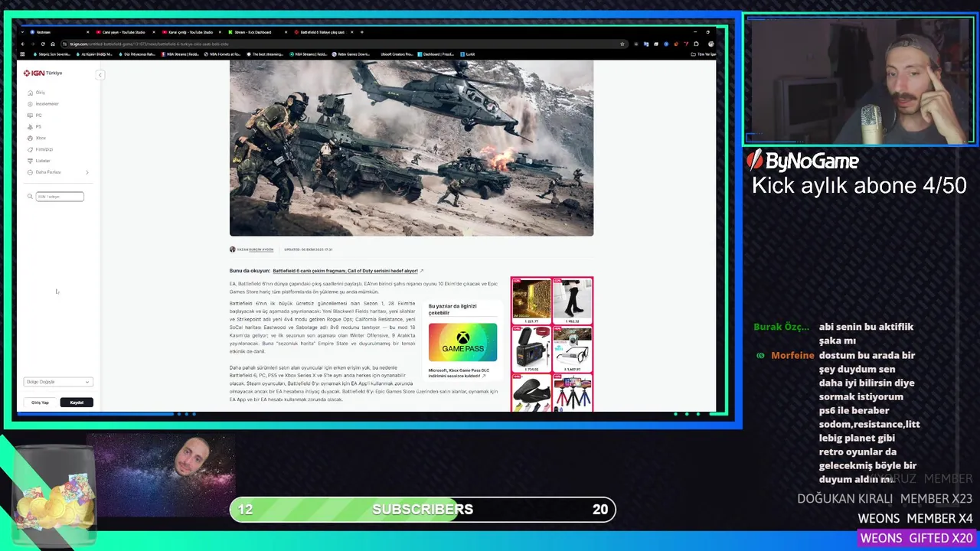Viewport: 980px width, 551px height.
Task: Click the tripod ad product
Action: 572,393
